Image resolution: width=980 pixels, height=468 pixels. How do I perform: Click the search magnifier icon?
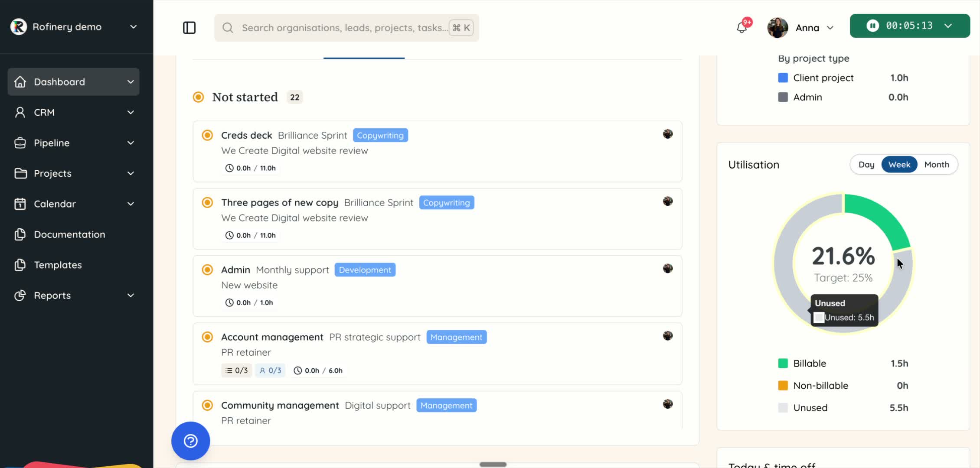pos(228,28)
